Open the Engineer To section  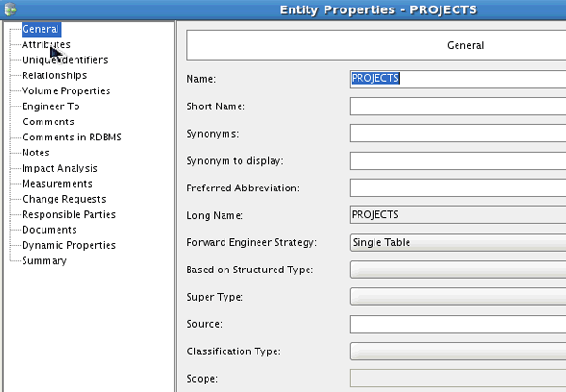pos(50,106)
